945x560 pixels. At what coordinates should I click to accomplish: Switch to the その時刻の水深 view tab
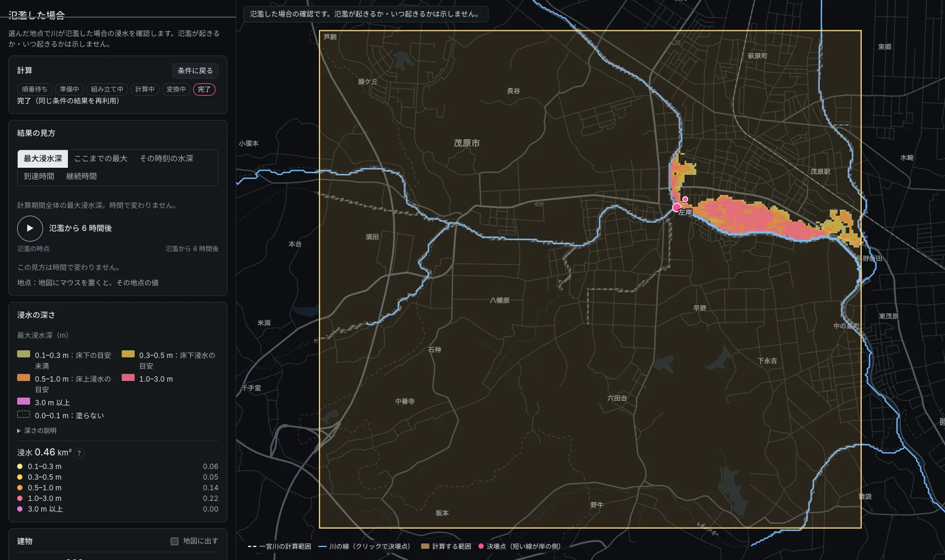(x=167, y=158)
